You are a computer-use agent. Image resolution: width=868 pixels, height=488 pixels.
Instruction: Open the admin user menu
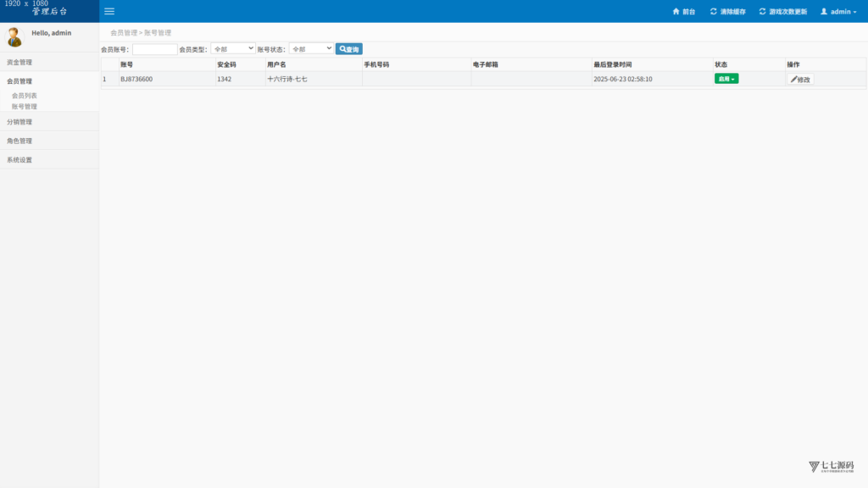838,11
